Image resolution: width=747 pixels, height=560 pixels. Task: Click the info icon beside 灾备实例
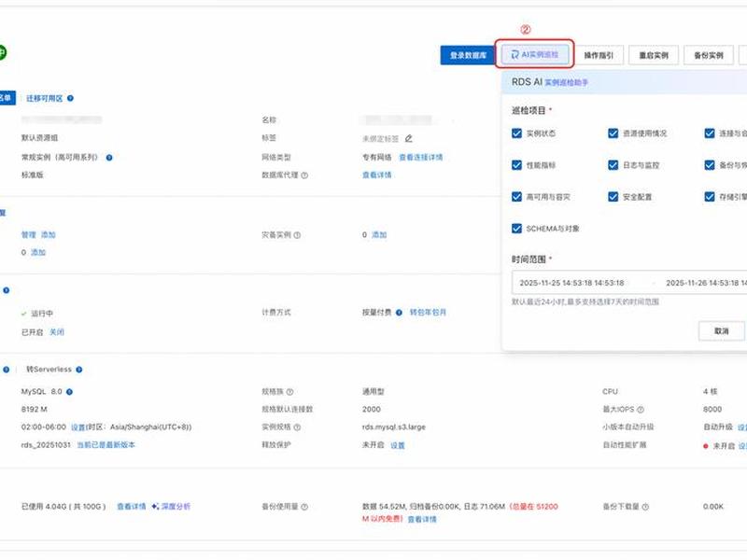pyautogui.click(x=297, y=235)
